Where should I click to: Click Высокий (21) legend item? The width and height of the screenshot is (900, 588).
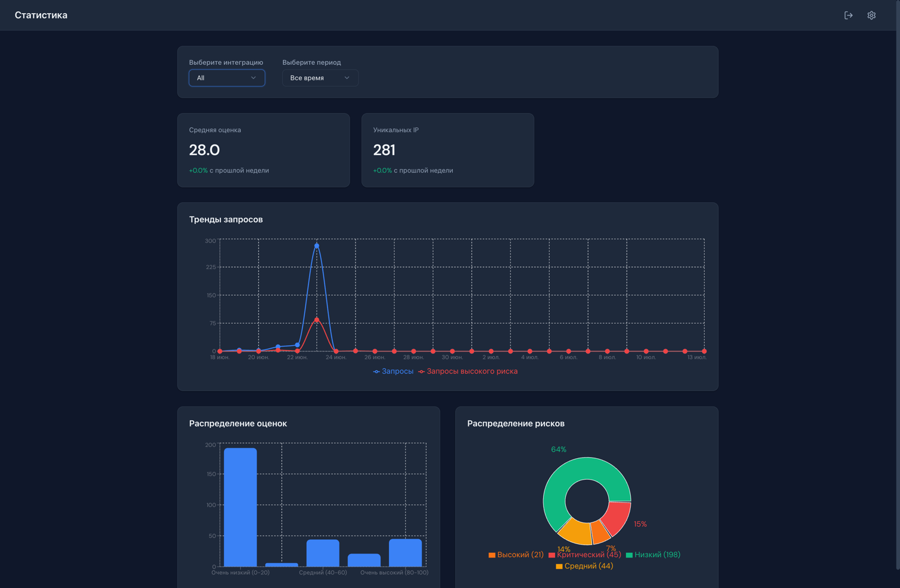click(516, 555)
